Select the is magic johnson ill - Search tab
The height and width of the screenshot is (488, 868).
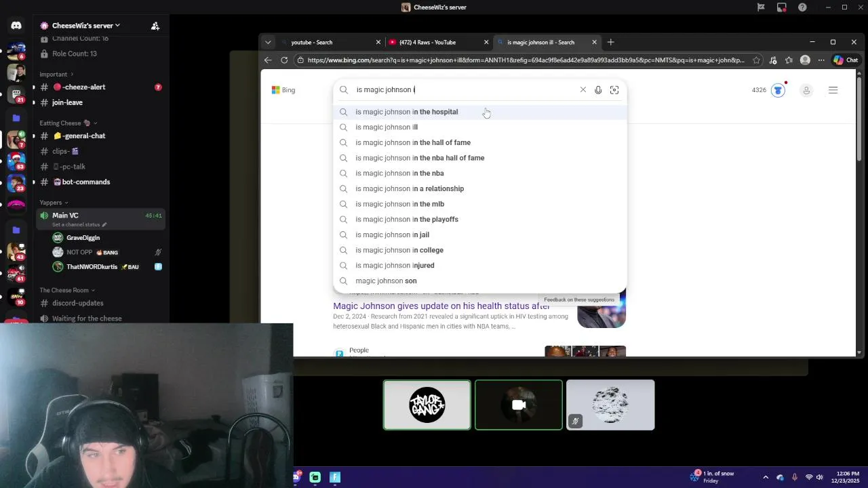pos(547,42)
